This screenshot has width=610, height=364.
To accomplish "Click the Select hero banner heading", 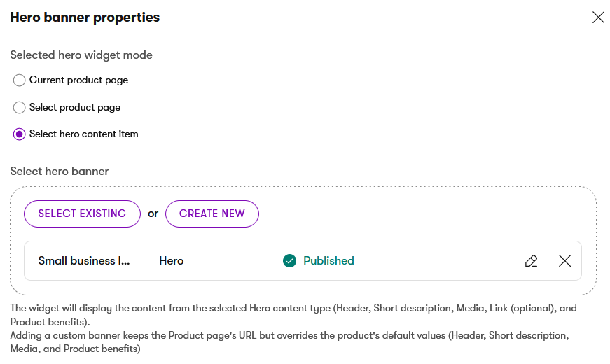I will (x=60, y=171).
